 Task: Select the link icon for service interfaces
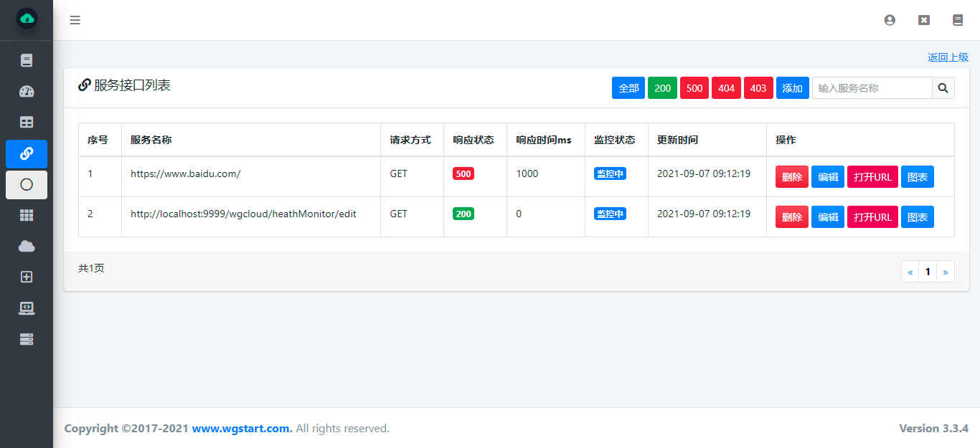26,153
